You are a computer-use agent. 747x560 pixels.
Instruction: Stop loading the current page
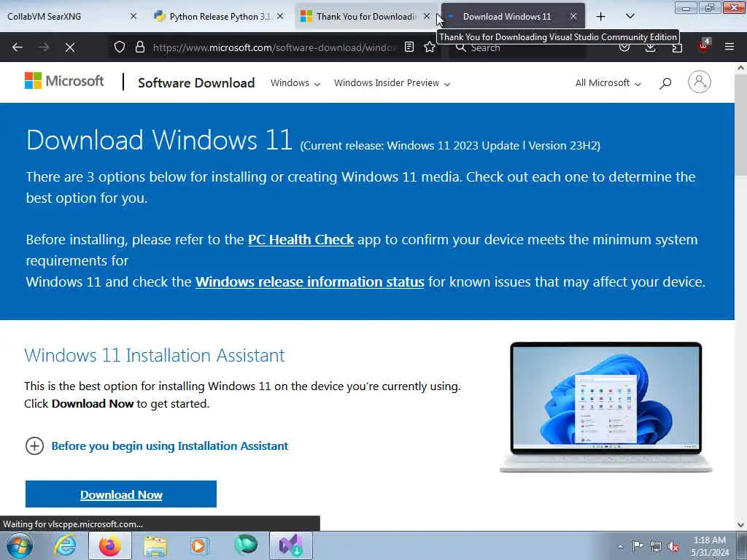coord(69,47)
